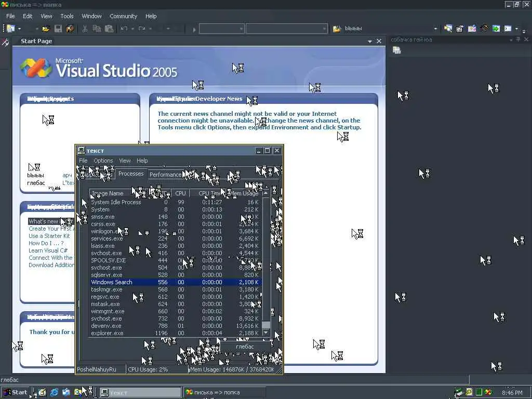Click the Save floppy disk icon

pyautogui.click(x=58, y=29)
